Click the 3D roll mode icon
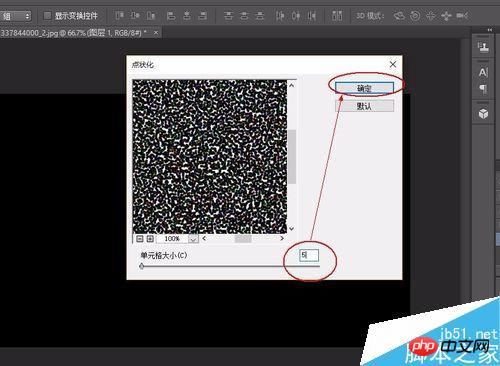500x366 pixels. click(415, 16)
